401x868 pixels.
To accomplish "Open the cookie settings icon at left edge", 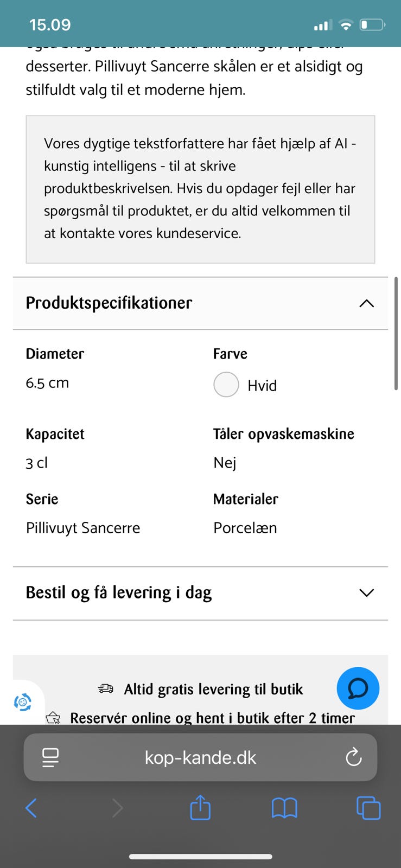I will (x=22, y=702).
